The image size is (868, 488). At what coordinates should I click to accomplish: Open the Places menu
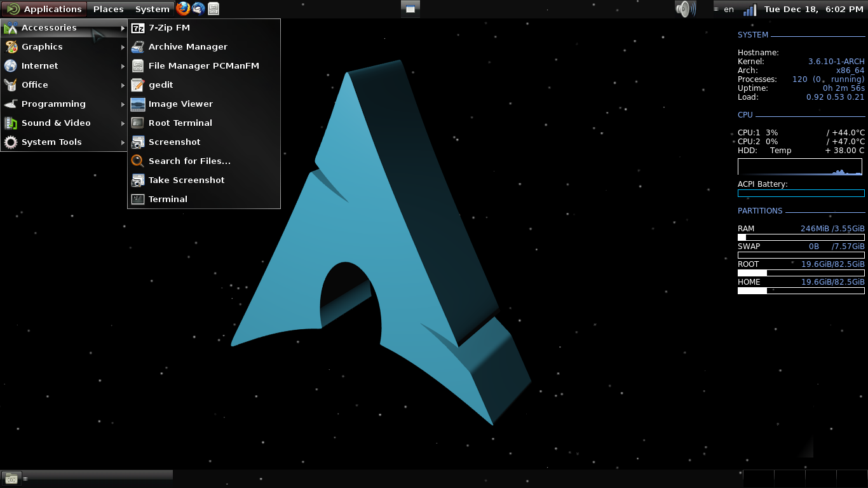coord(108,9)
